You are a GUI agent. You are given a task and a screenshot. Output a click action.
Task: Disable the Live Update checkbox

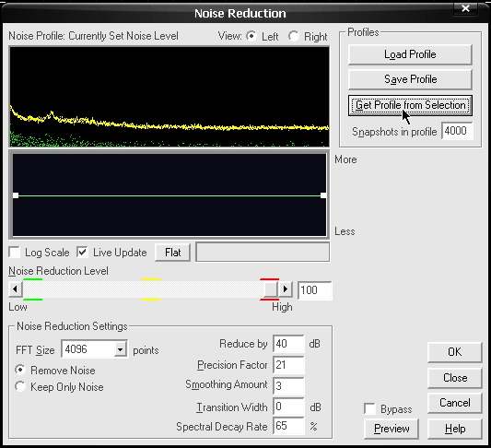click(82, 253)
